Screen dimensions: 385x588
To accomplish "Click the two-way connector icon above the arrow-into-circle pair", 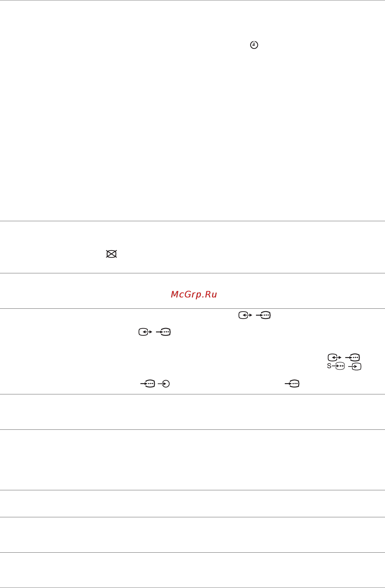I will click(145, 332).
